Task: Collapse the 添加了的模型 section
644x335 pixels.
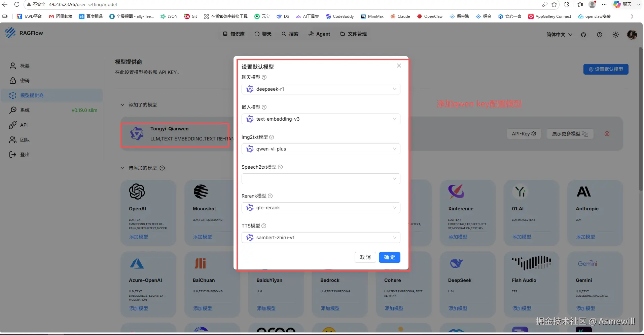Action: coord(122,105)
